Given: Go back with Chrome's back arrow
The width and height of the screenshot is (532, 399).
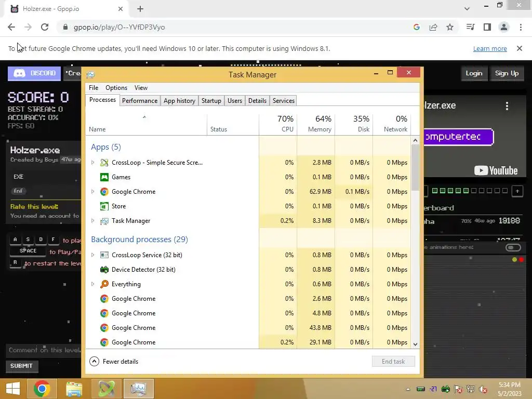Looking at the screenshot, I should point(11,27).
